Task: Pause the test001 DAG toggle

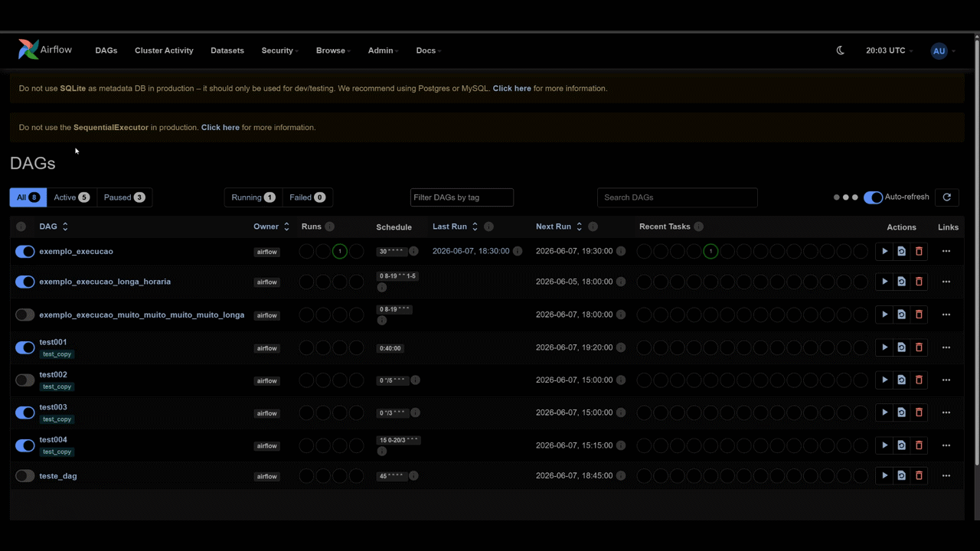Action: [x=25, y=347]
